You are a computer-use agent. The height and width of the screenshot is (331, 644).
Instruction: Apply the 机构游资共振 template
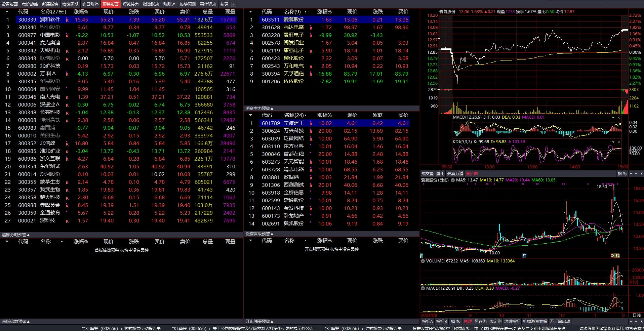click(535, 322)
